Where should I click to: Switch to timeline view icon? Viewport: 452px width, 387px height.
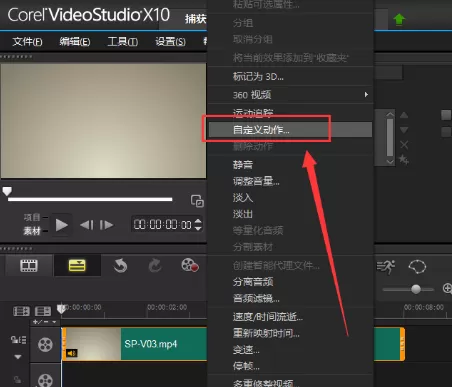[77, 266]
